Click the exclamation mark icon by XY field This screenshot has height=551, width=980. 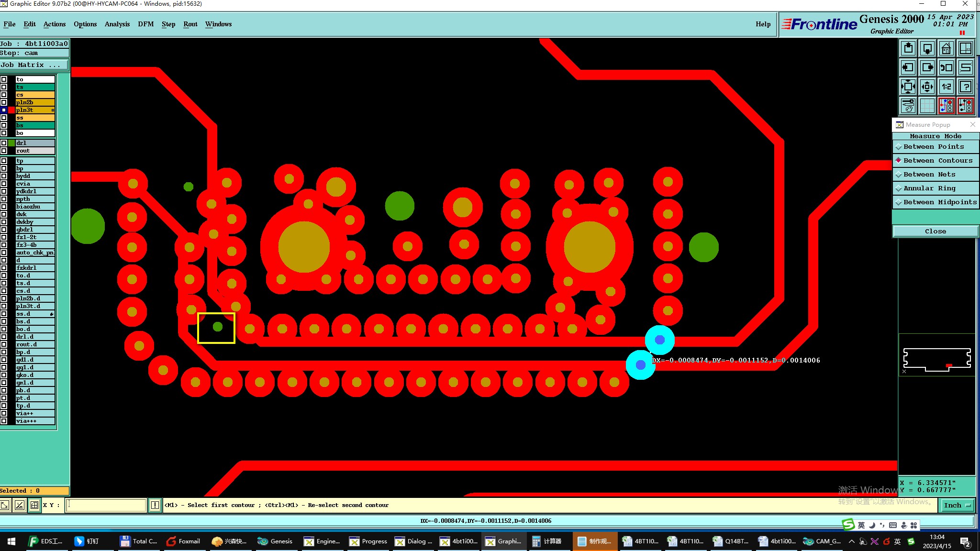(155, 505)
